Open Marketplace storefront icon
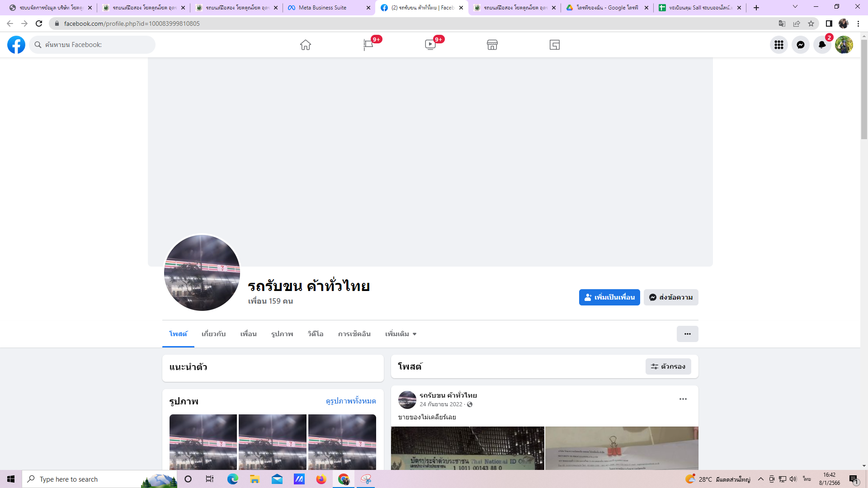This screenshot has height=488, width=868. pos(492,45)
